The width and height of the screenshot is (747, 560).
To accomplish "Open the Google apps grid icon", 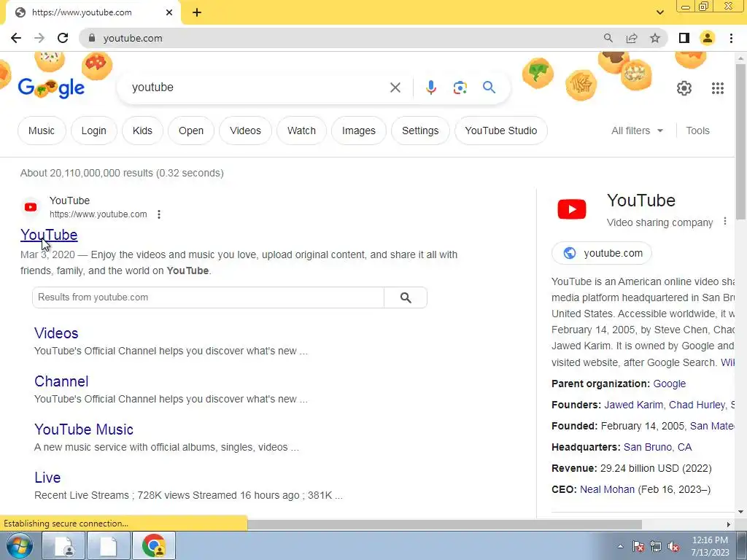I will (x=718, y=88).
